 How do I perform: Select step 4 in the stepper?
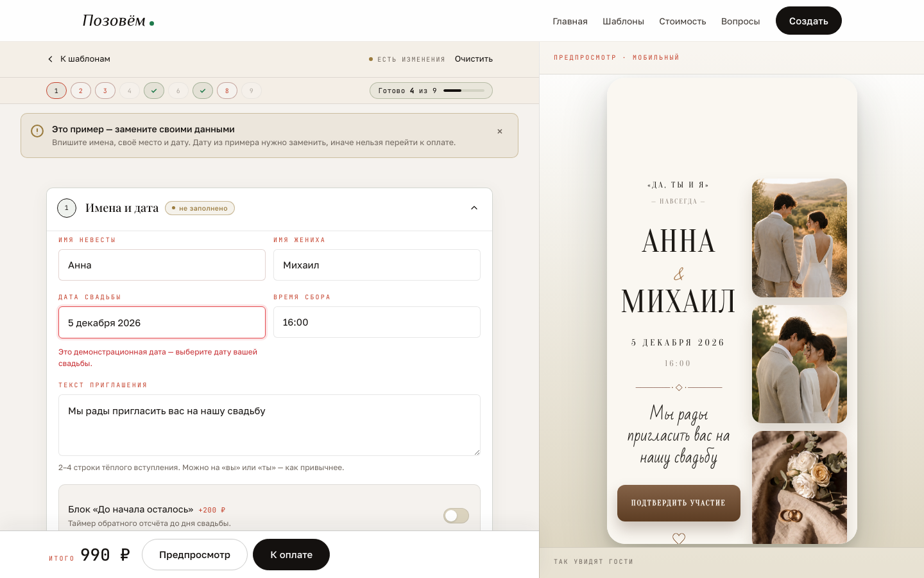(130, 91)
